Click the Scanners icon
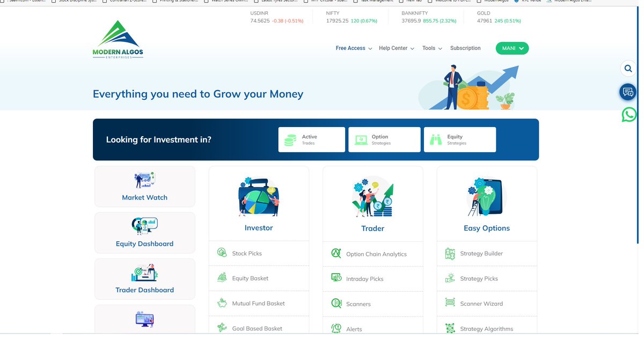Image resolution: width=644 pixels, height=362 pixels. pos(336,303)
